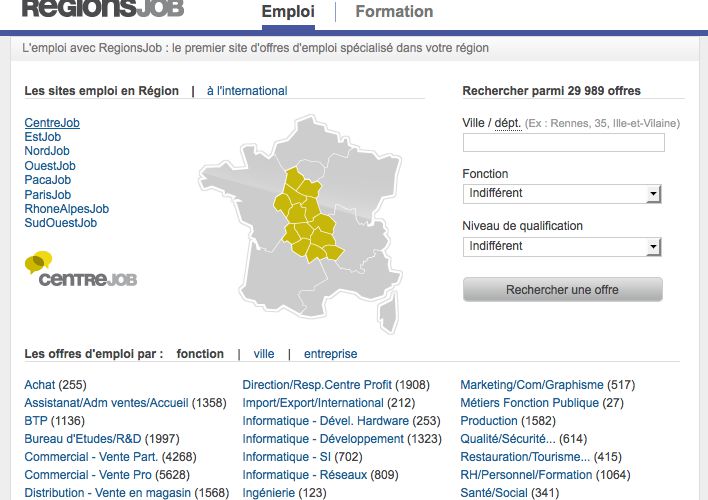Viewport: 708px width, 500px height.
Task: Open Marketing/Com/Graphisme category
Action: coord(532,385)
